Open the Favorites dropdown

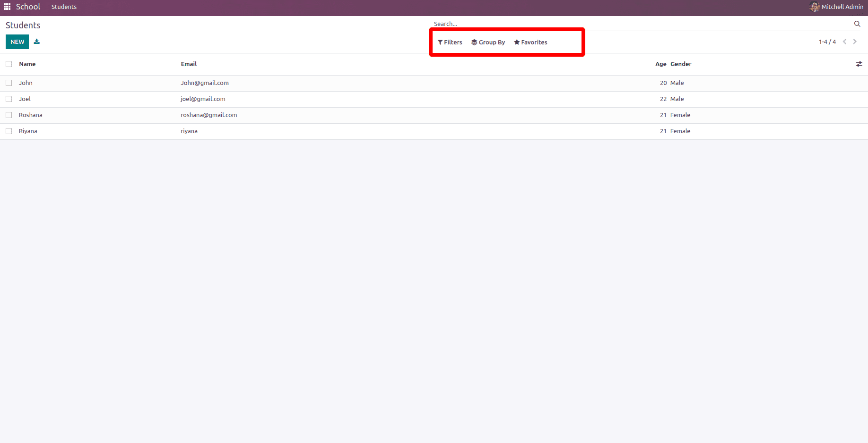[x=531, y=43]
